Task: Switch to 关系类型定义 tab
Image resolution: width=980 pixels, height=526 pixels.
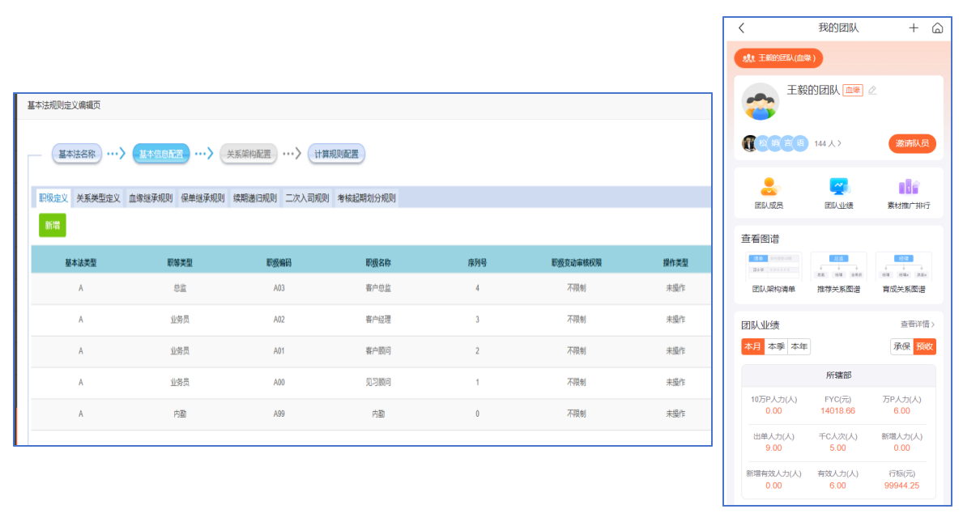Action: click(x=98, y=198)
